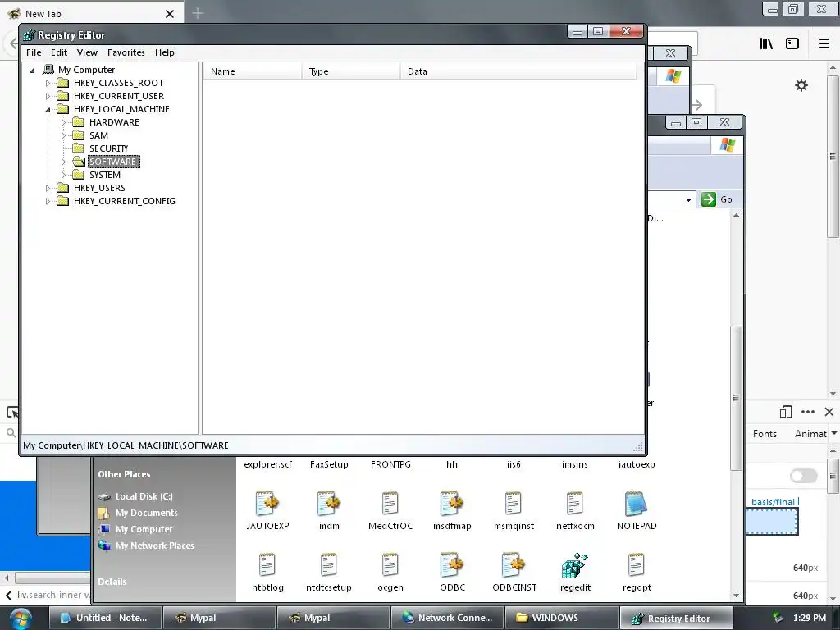Open My Network Places link
This screenshot has width=840, height=630.
pyautogui.click(x=155, y=546)
